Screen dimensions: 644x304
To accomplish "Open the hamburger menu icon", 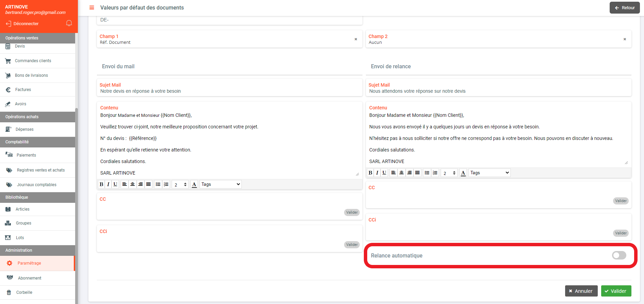I will [92, 7].
